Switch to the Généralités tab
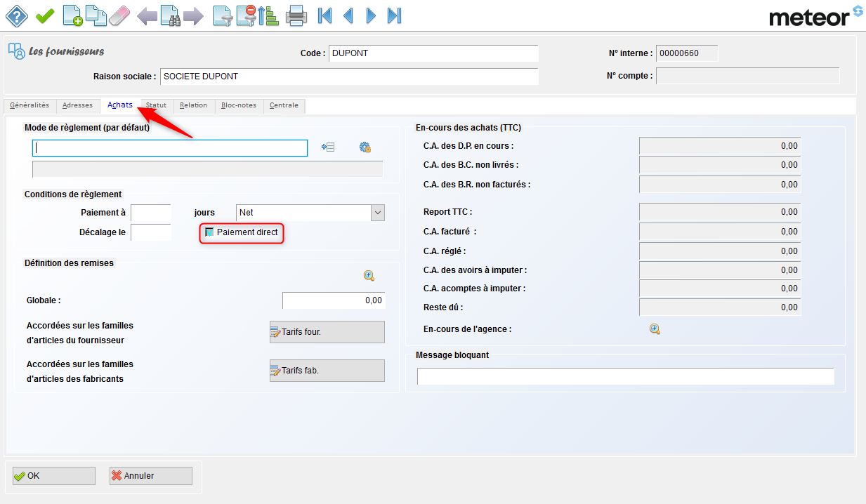The width and height of the screenshot is (866, 504). (29, 105)
